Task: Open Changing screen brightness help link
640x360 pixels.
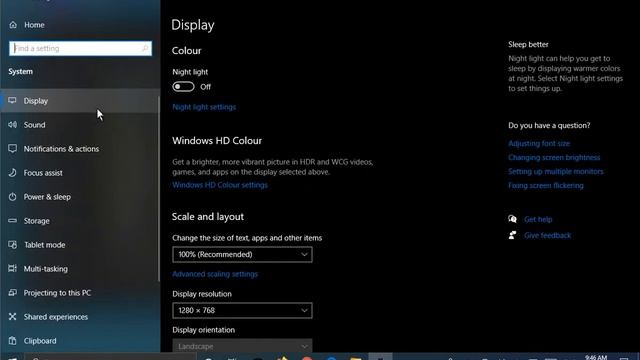Action: click(x=554, y=157)
